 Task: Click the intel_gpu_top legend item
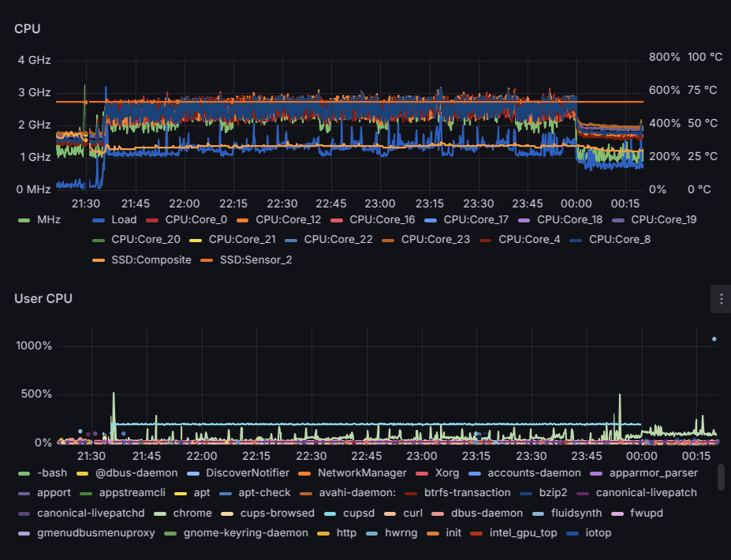click(524, 533)
